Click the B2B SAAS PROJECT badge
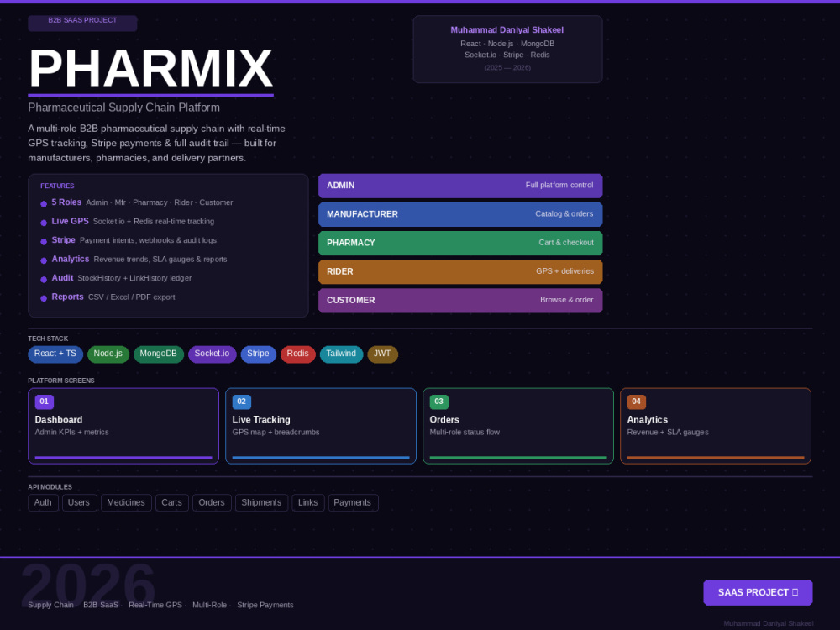This screenshot has height=630, width=840. (x=82, y=23)
